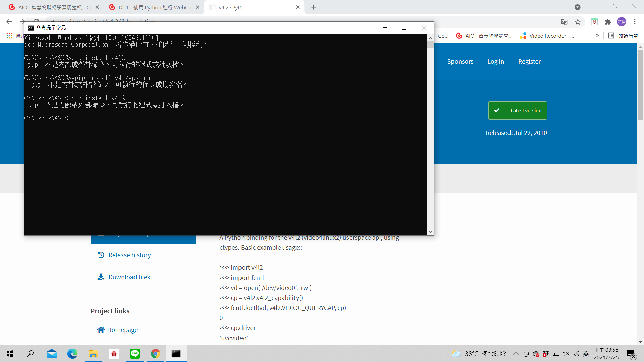644x362 pixels.
Task: Click Log in on PyPI
Action: [496, 62]
